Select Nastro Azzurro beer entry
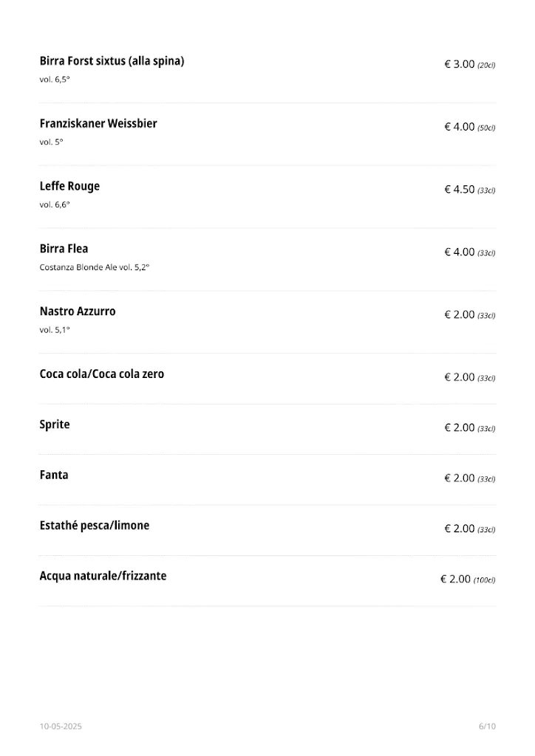The width and height of the screenshot is (535, 756). 78,312
